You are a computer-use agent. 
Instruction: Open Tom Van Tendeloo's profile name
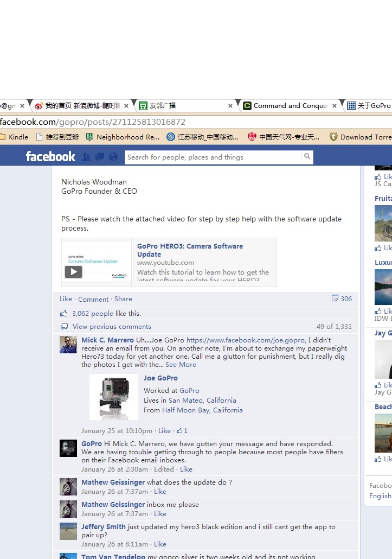pyautogui.click(x=113, y=556)
